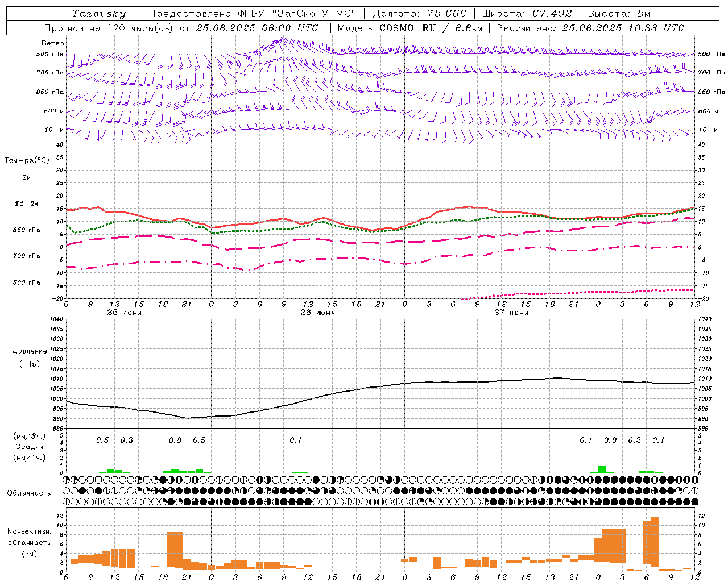This screenshot has width=728, height=582.
Task: Click the 500 м wind level label on the left
Action: point(54,111)
